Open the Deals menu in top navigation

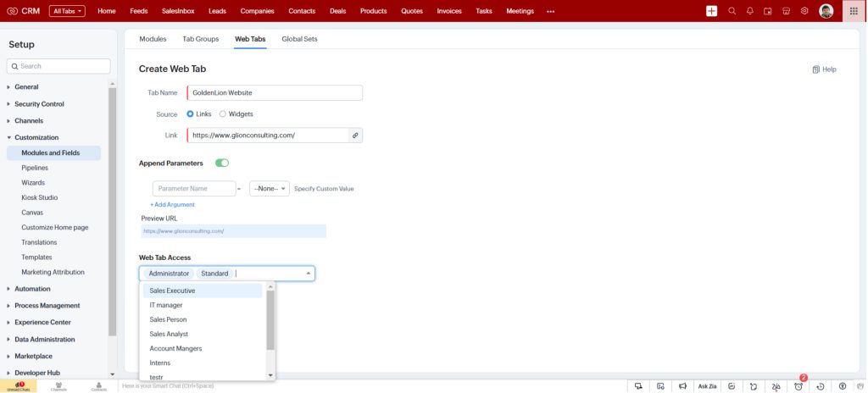pos(337,11)
